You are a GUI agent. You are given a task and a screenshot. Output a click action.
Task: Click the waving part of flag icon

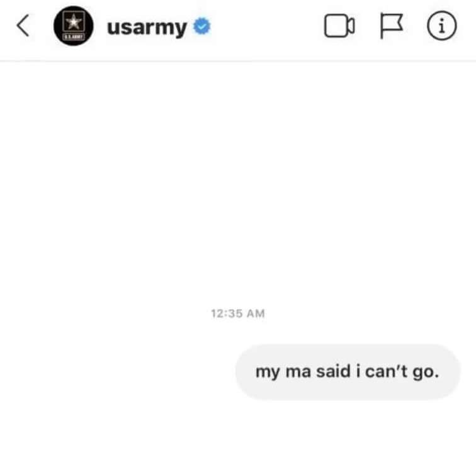(x=393, y=22)
